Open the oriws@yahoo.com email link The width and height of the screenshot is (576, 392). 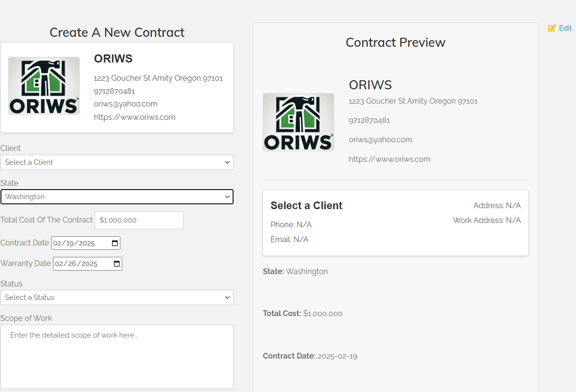(125, 104)
